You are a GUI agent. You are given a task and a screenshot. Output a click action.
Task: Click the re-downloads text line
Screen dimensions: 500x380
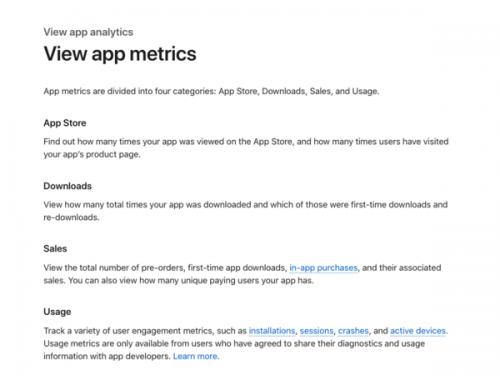71,217
